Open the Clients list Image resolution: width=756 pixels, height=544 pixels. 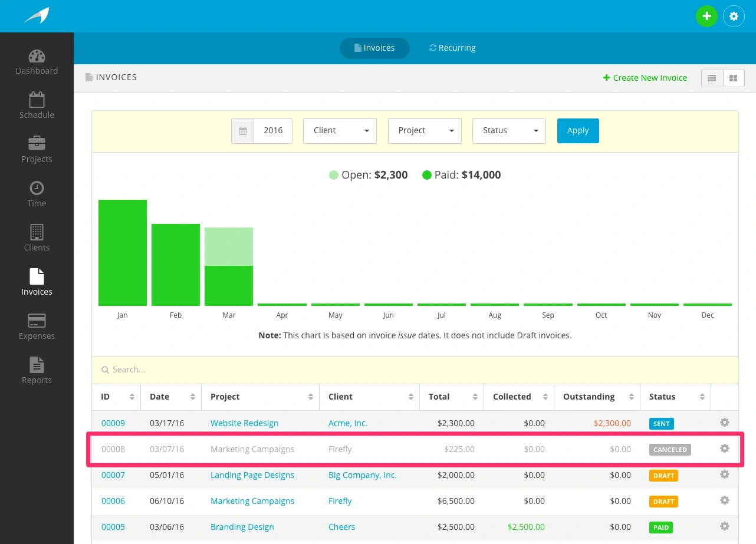pyautogui.click(x=37, y=238)
